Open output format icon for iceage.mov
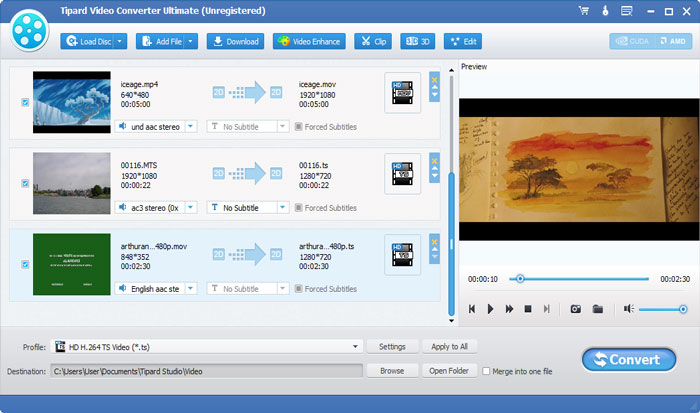The image size is (700, 413). click(x=402, y=93)
